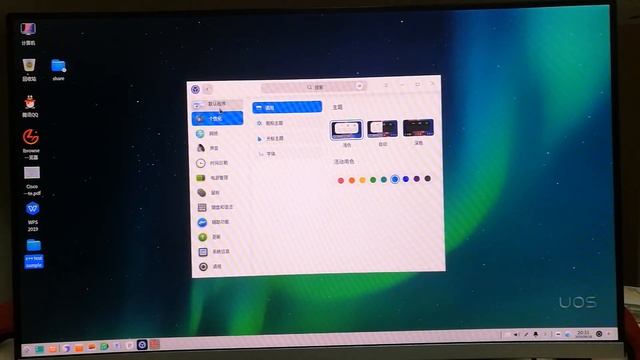This screenshot has width=640, height=360.
Task: Open Mouse settings icon in sidebar
Action: coord(201,192)
